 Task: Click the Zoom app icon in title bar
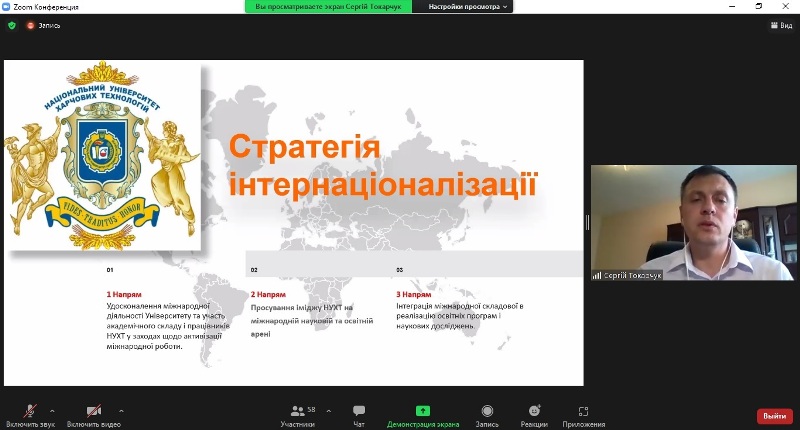point(6,7)
